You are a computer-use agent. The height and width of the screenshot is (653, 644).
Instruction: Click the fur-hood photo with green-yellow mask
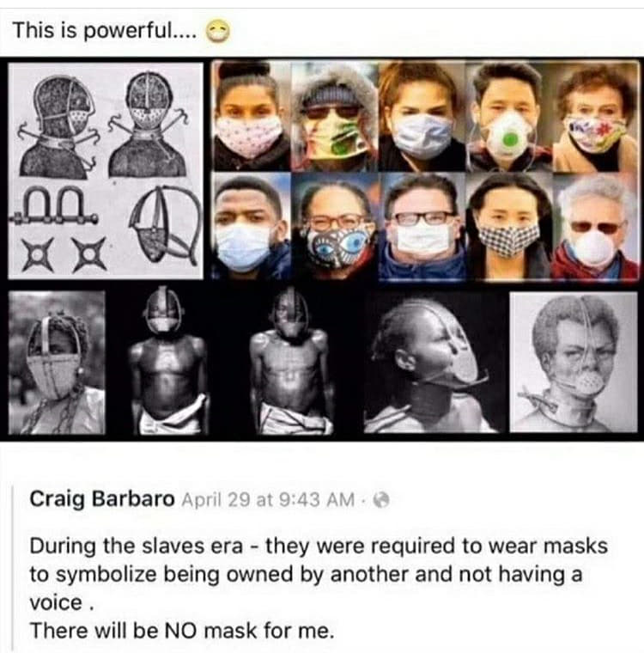click(335, 116)
